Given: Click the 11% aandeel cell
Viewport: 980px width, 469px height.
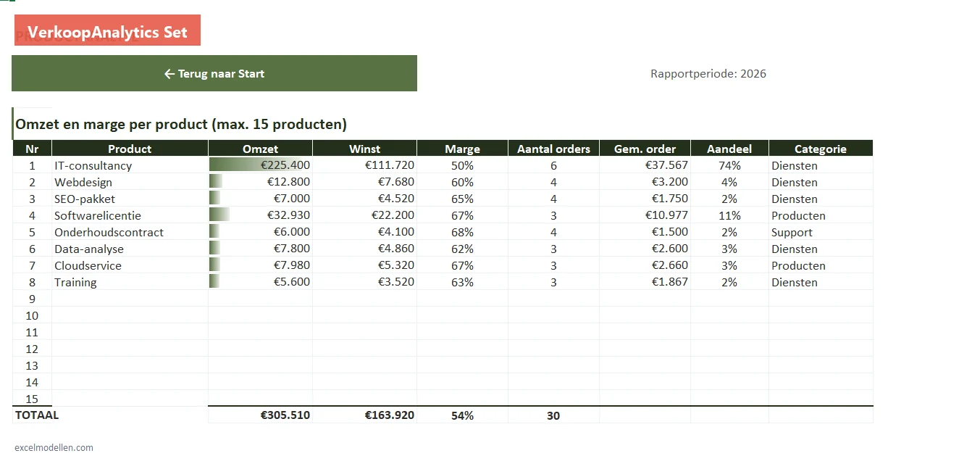Looking at the screenshot, I should (x=729, y=215).
